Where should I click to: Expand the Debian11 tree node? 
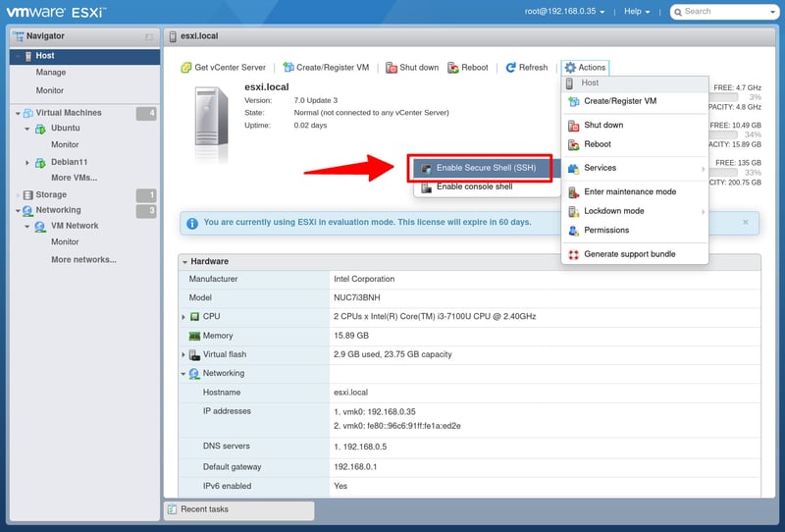(x=27, y=162)
